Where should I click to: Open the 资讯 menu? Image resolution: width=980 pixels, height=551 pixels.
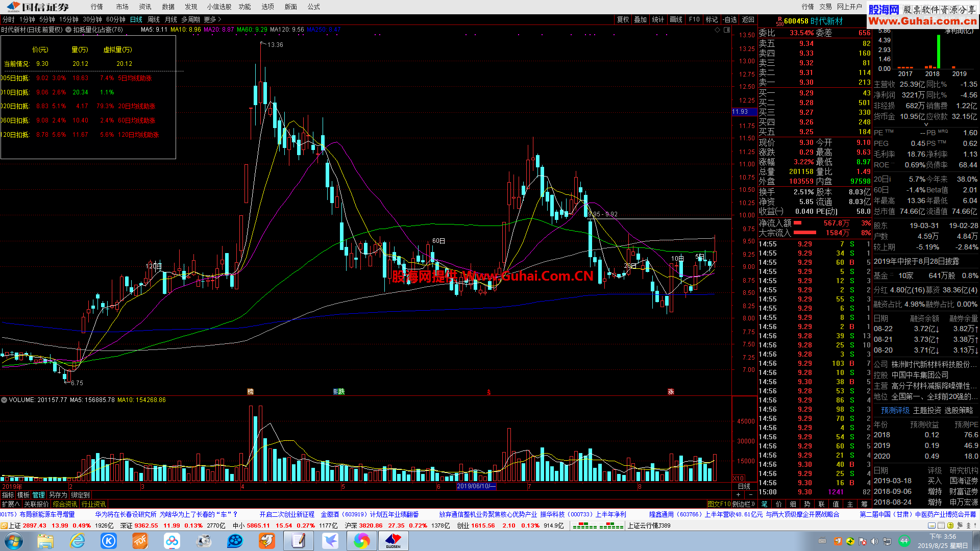(x=145, y=7)
